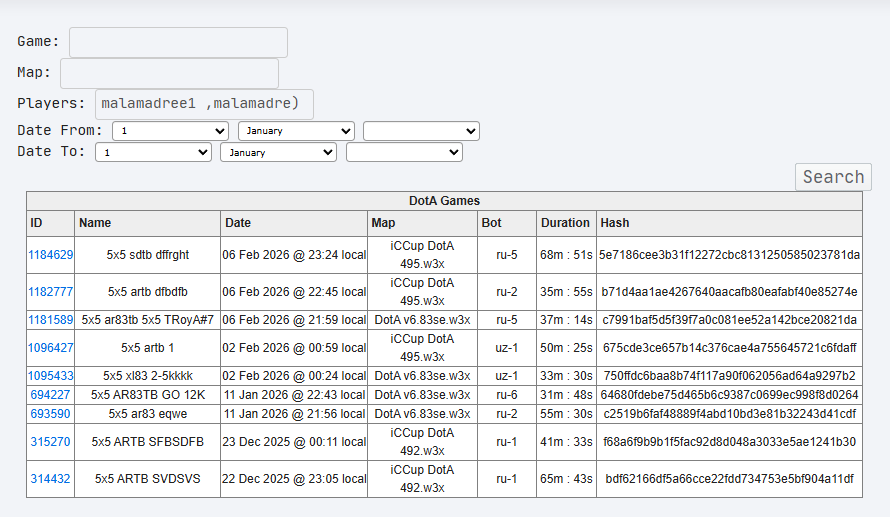Click the Search button
Viewport: 890px width, 517px height.
point(833,177)
